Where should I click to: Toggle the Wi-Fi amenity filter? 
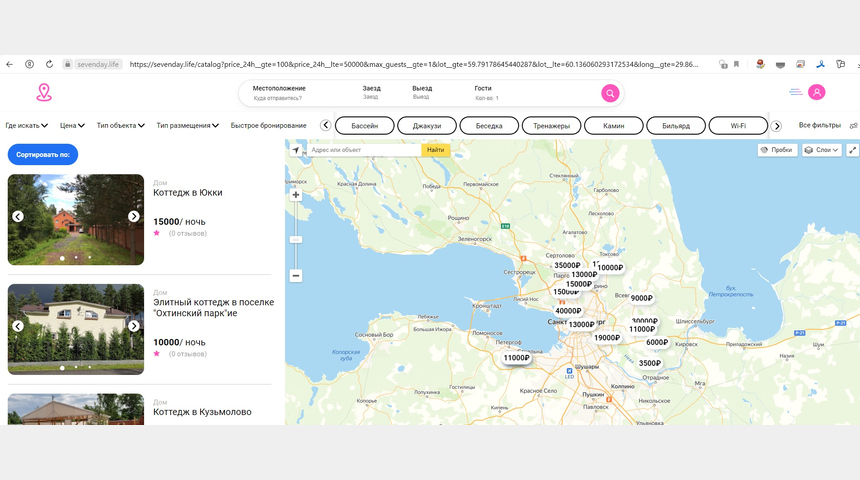[x=738, y=126]
